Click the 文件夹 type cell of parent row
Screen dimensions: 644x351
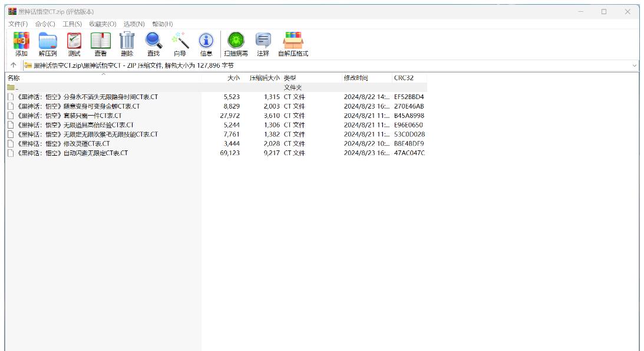(x=293, y=87)
